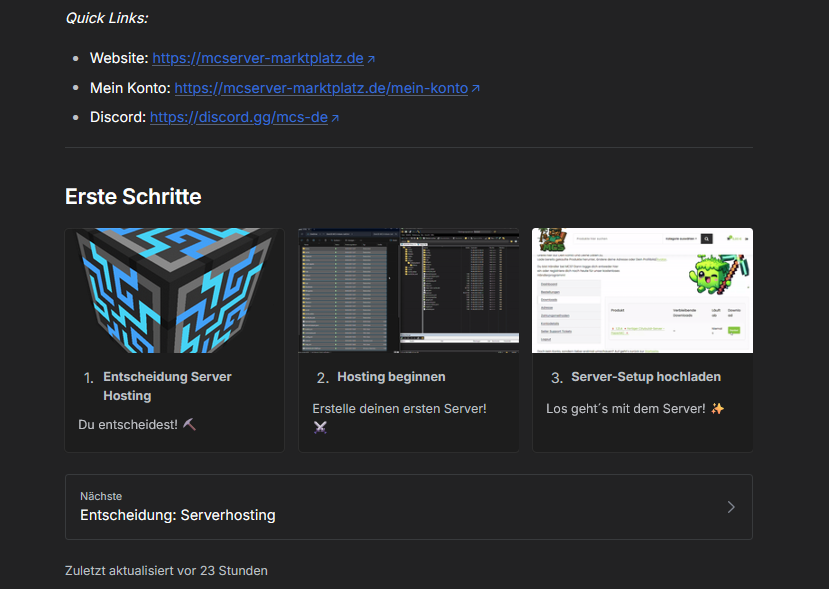Click the 'Quick Links:' text
829x589 pixels.
click(x=107, y=18)
